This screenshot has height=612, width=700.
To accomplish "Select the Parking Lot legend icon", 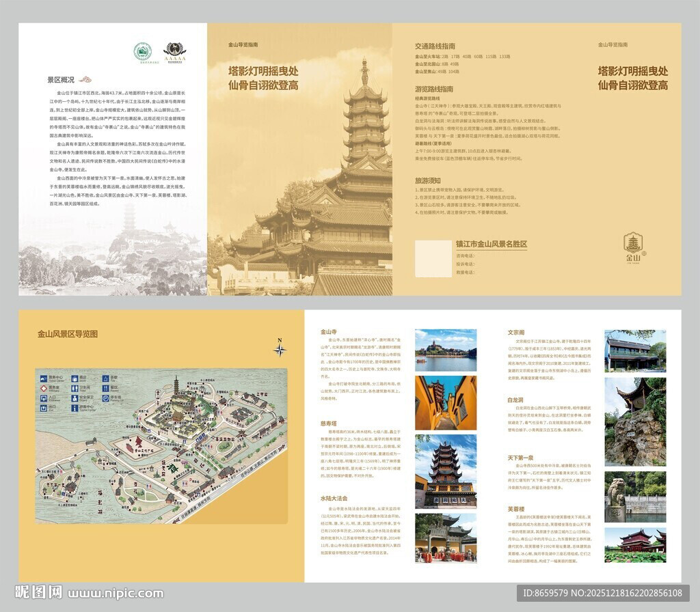I will pos(105,398).
